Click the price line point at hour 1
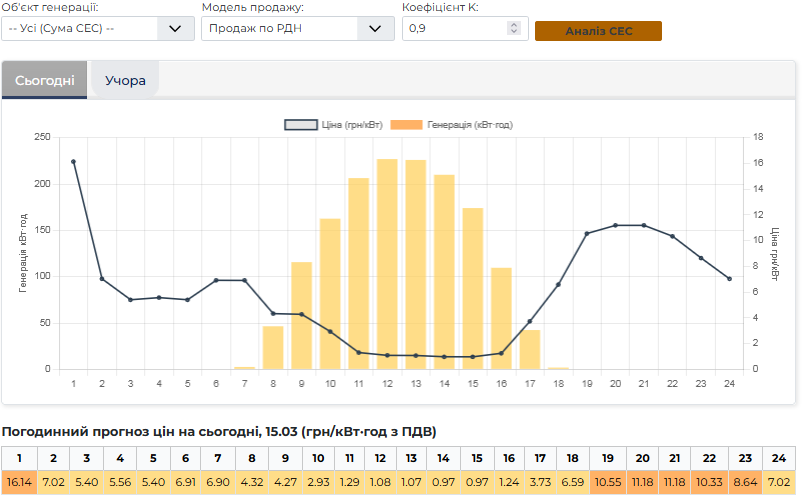803x500 pixels. [73, 161]
